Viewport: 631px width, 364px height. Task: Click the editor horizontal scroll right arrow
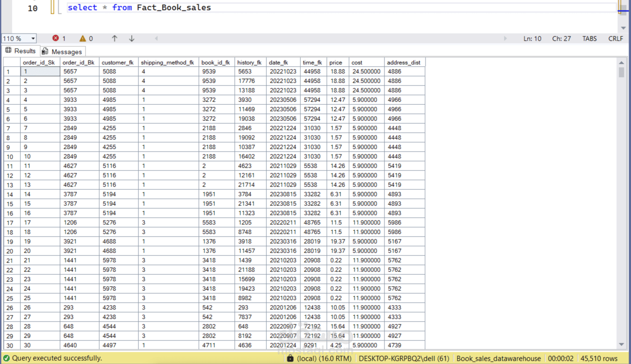pyautogui.click(x=505, y=38)
